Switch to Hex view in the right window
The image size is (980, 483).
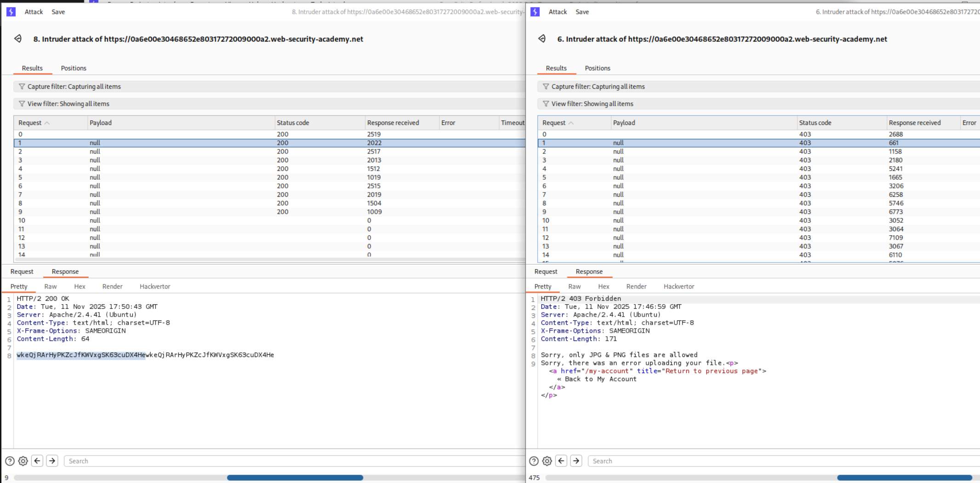click(604, 286)
